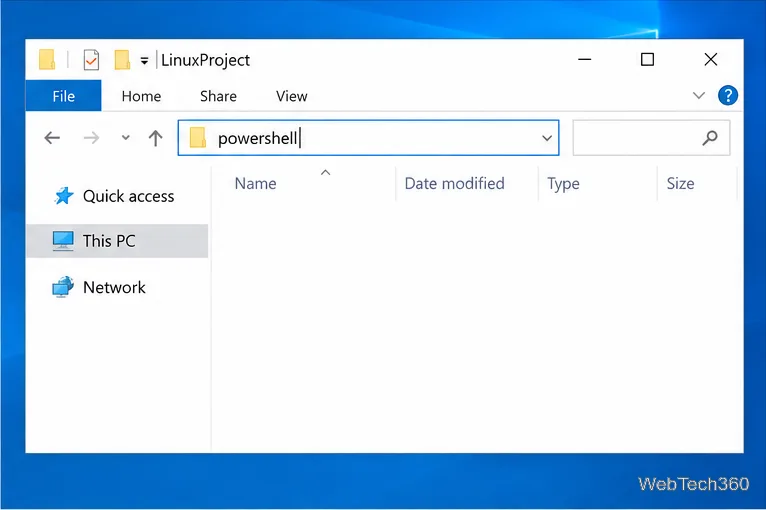The width and height of the screenshot is (766, 510).
Task: Go forward with the right arrow
Action: click(x=91, y=138)
